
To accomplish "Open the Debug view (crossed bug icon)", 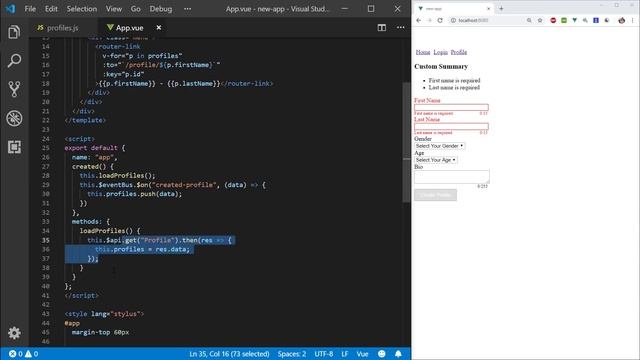I will (14, 118).
